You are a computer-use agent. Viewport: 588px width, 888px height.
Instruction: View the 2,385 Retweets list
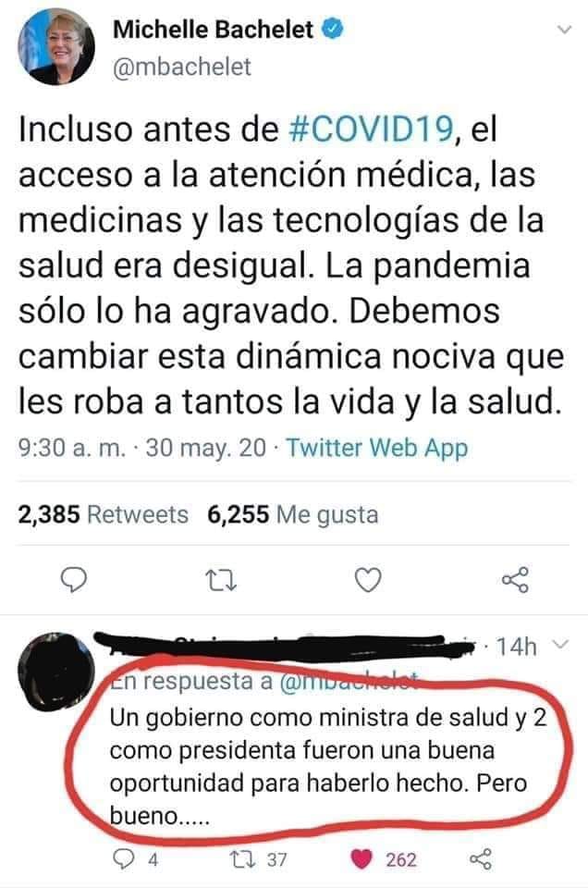[x=103, y=515]
